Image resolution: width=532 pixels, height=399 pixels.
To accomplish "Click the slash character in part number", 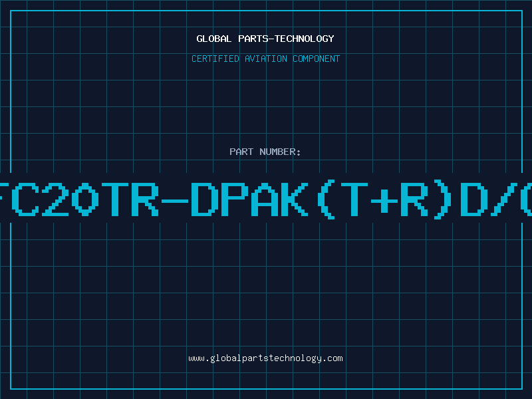I will point(504,199).
